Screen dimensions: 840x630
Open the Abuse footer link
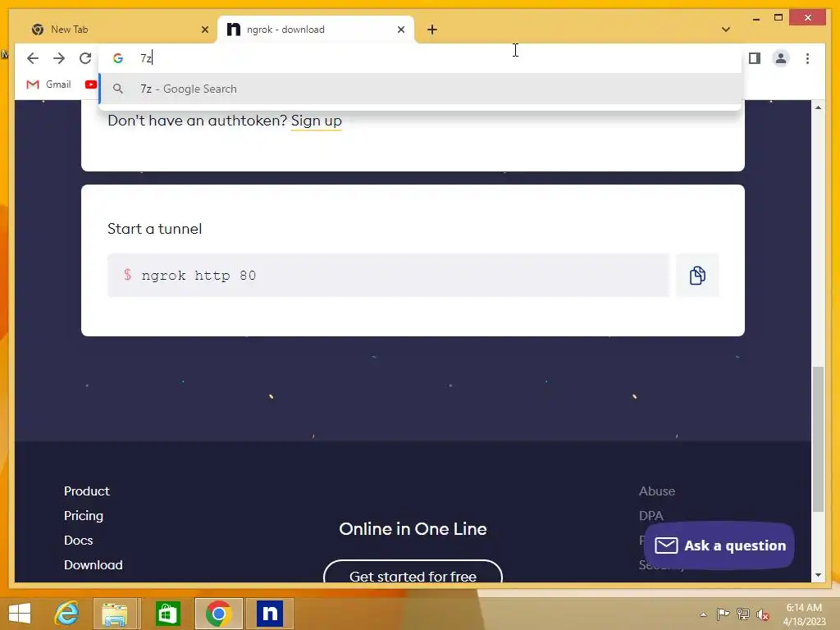pyautogui.click(x=657, y=491)
